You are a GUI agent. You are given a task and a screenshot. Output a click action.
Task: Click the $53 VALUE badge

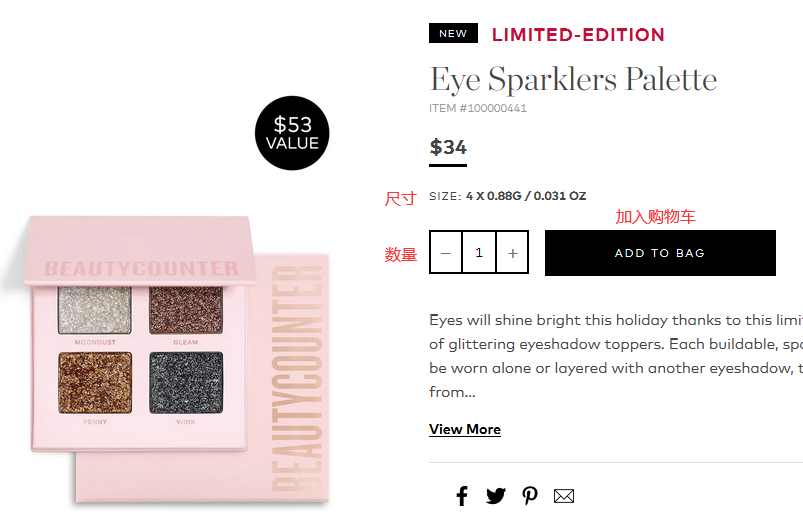pos(292,133)
